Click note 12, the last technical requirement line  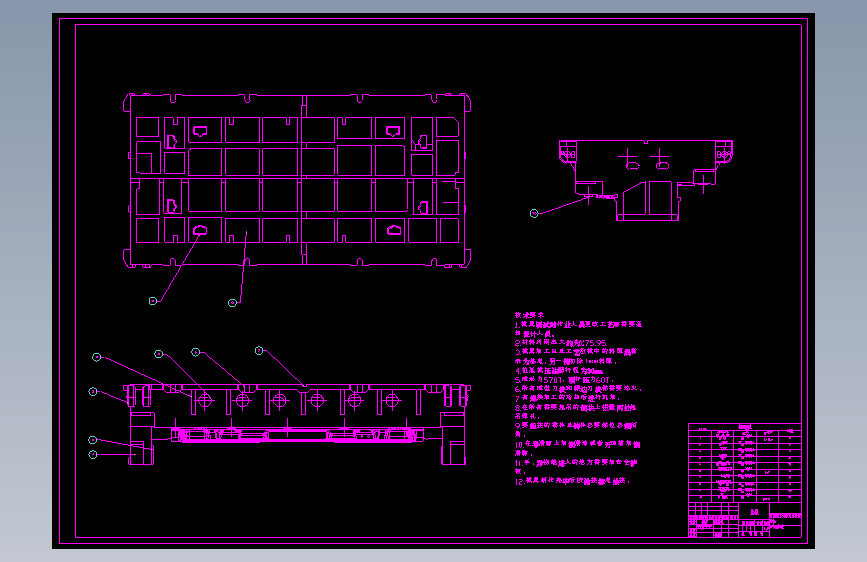(572, 481)
